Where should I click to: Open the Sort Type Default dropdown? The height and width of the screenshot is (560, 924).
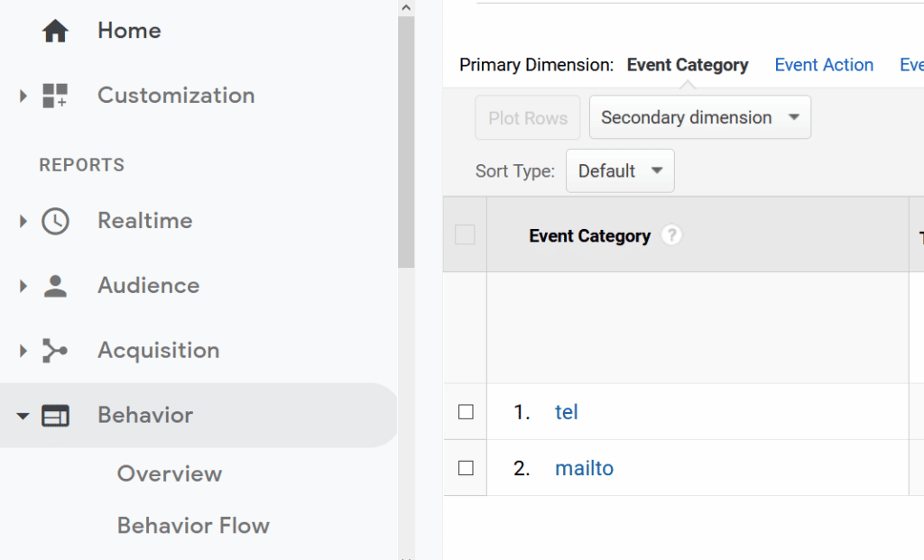620,170
